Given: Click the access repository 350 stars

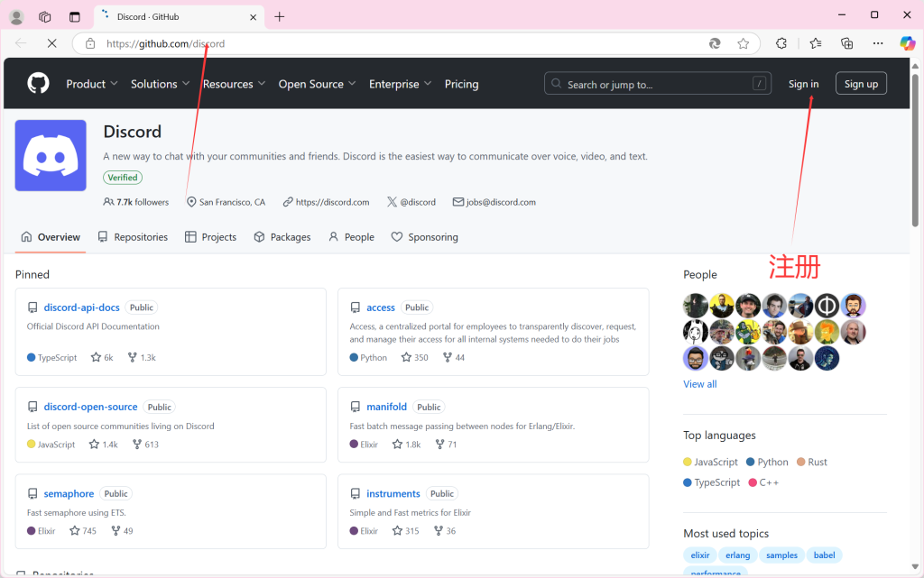Looking at the screenshot, I should [x=415, y=357].
